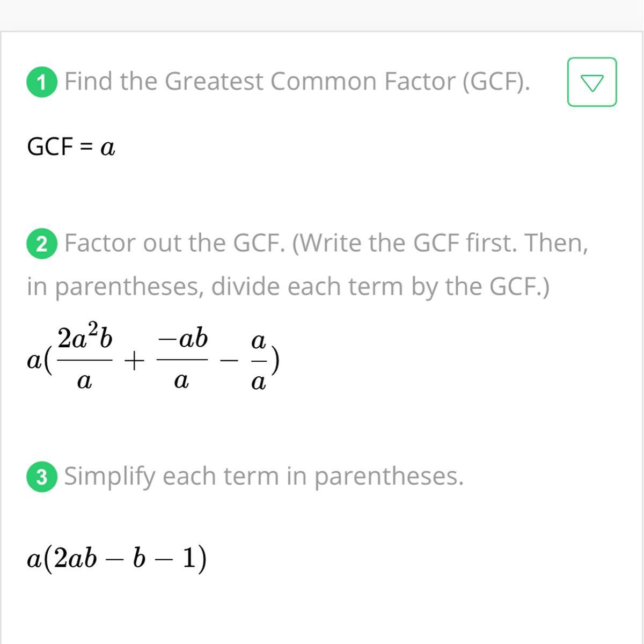
Task: Click the '1' in the final answer
Action: click(188, 559)
